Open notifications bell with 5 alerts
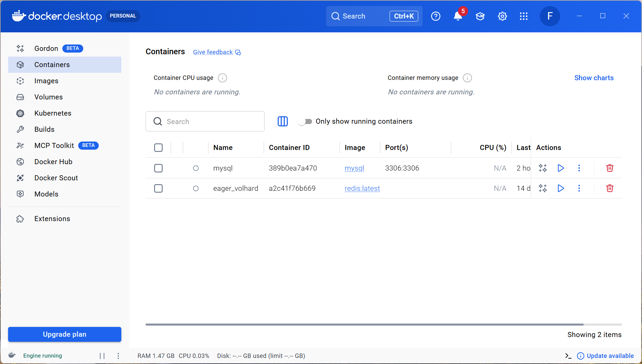 point(458,16)
